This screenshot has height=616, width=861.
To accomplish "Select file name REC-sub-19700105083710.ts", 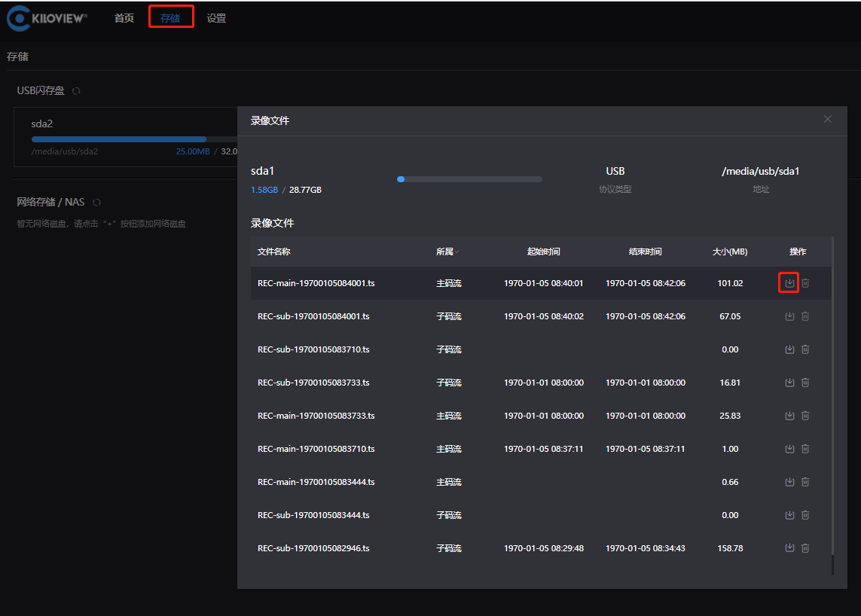I will coord(313,349).
